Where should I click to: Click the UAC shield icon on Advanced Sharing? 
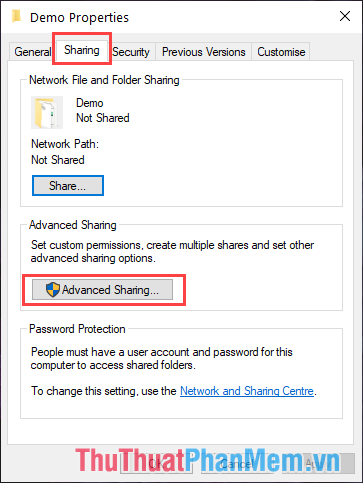click(53, 289)
